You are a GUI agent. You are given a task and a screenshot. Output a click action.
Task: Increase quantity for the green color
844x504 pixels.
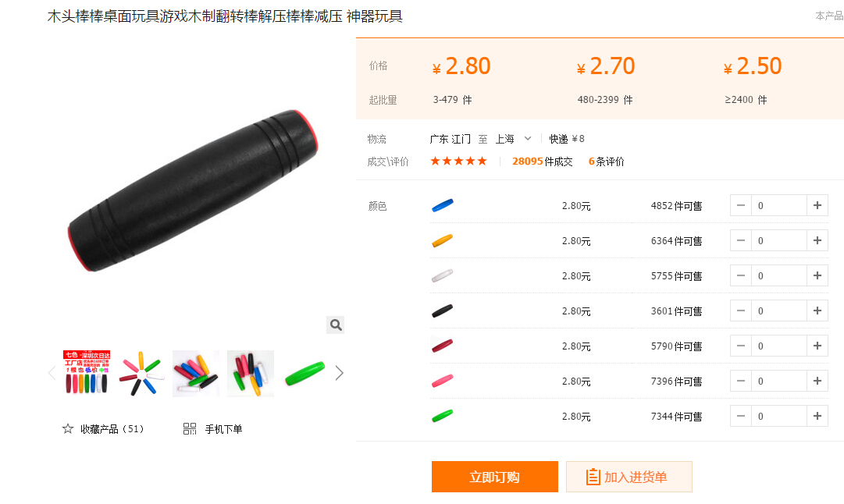coord(817,416)
